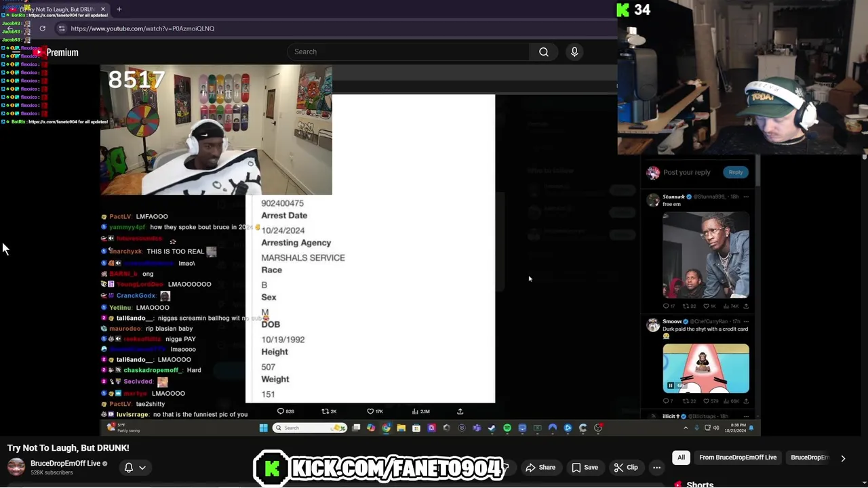Select 'From BruceDropEmOff Live' filter chip
This screenshot has width=868, height=488.
click(x=738, y=457)
